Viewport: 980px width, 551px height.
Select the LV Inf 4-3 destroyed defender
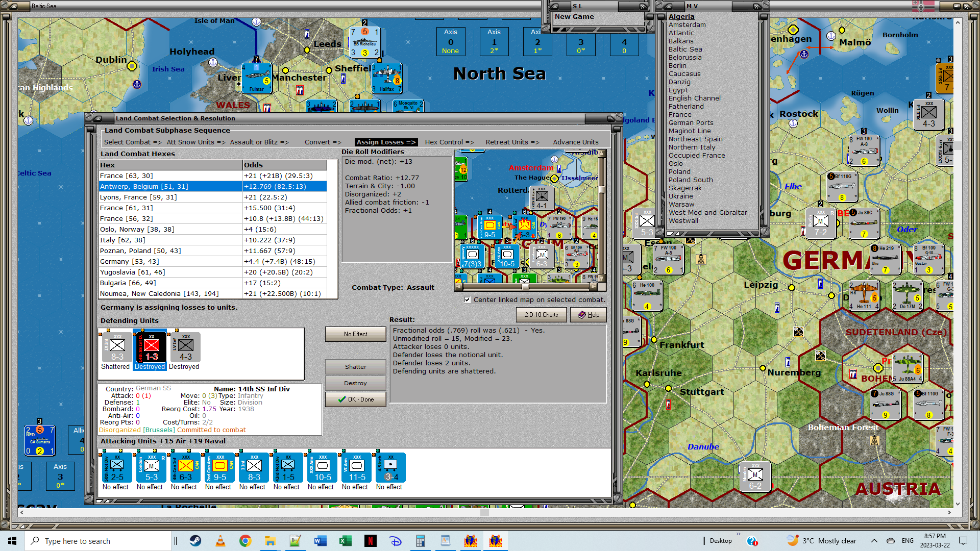coord(185,347)
